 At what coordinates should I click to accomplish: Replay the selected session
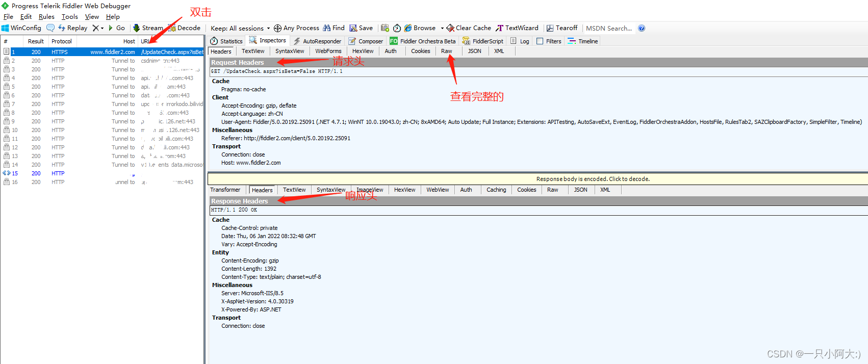click(x=72, y=28)
